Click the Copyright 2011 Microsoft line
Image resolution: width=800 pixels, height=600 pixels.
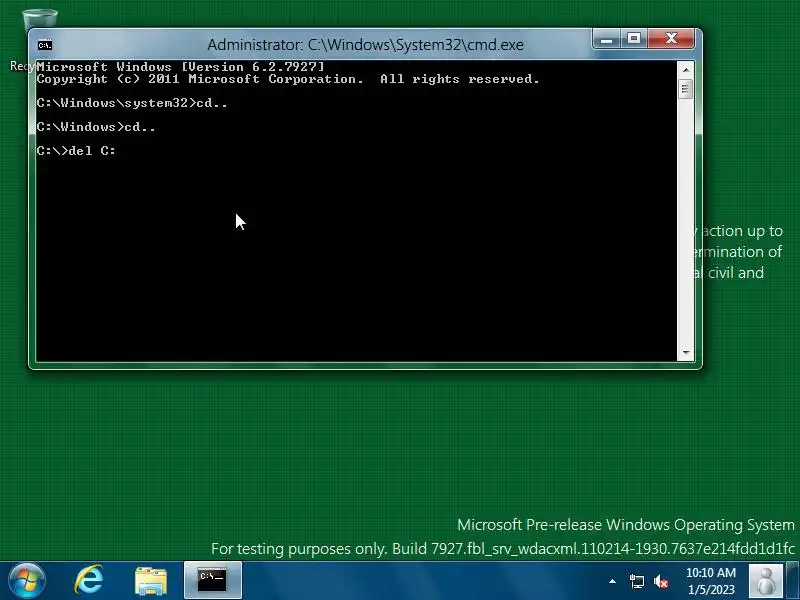(288, 79)
